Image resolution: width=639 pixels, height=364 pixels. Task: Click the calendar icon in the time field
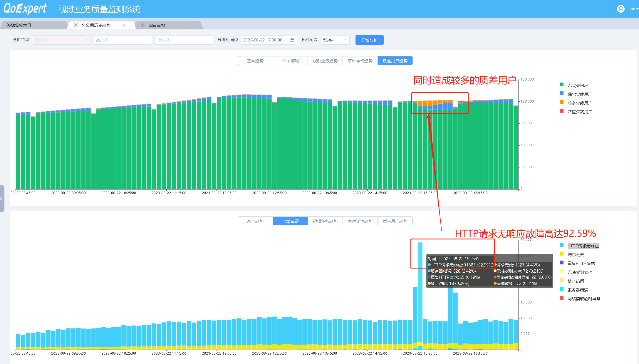tap(292, 40)
